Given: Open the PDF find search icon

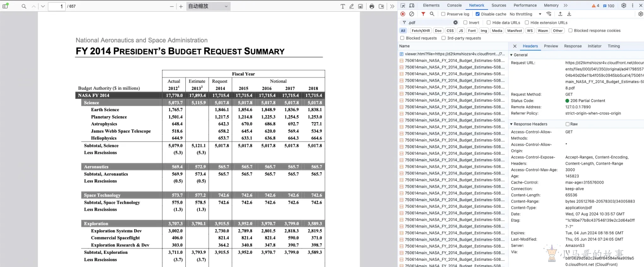Looking at the screenshot, I should (24, 6).
